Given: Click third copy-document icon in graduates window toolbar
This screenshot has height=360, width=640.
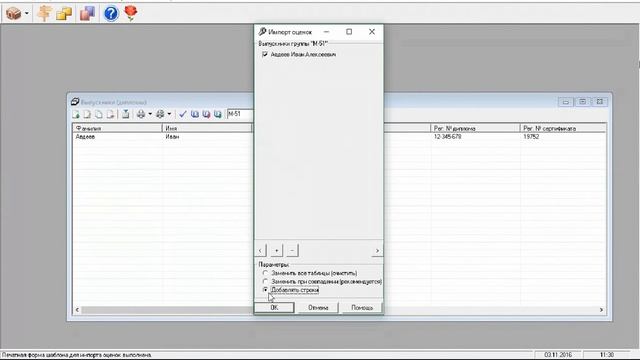Looking at the screenshot, I should (x=98, y=114).
